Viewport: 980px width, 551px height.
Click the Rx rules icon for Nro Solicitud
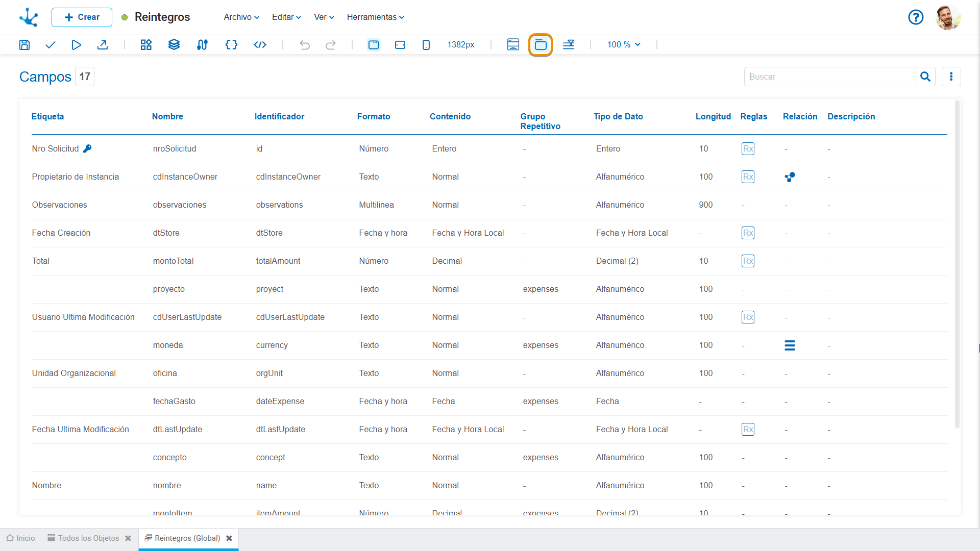pyautogui.click(x=748, y=149)
